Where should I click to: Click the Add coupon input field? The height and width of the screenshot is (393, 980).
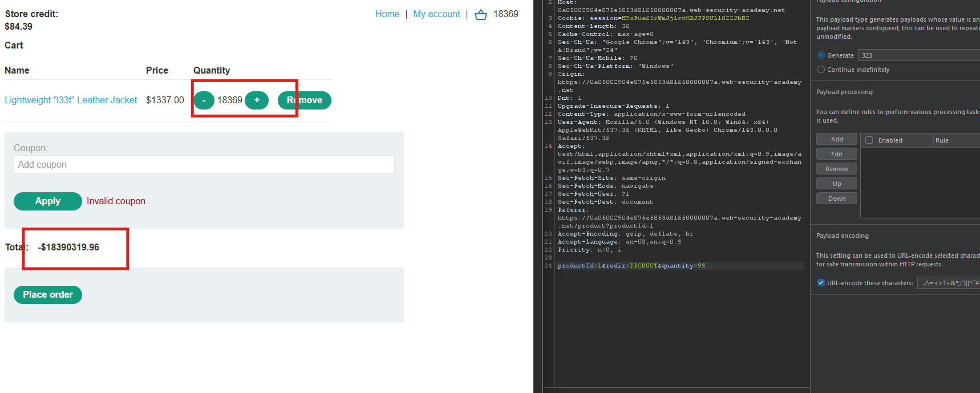point(204,165)
